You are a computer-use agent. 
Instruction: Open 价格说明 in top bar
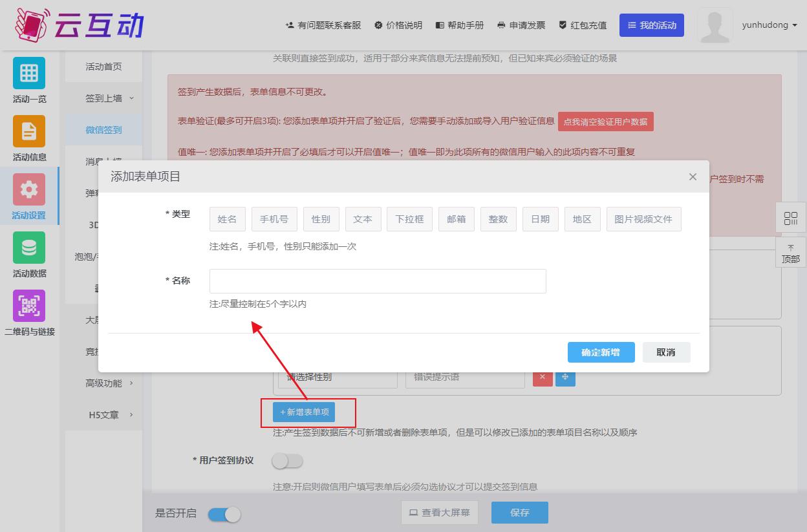(398, 25)
